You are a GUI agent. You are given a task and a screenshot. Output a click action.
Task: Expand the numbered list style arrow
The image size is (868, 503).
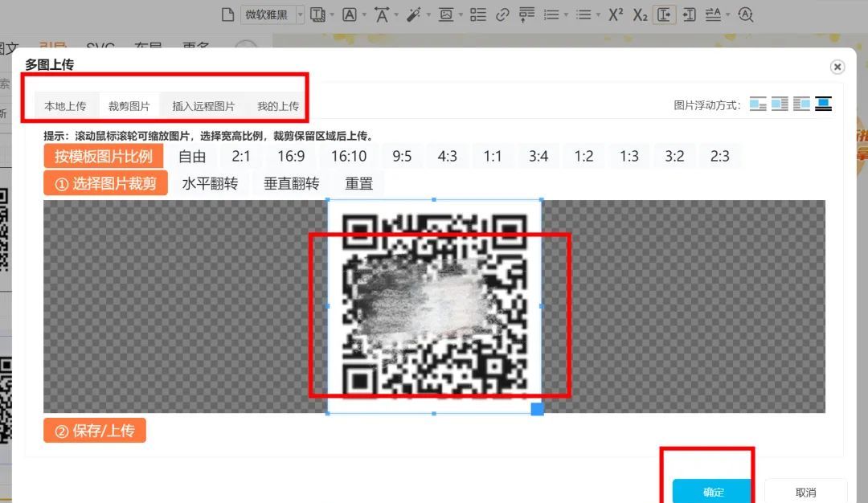tap(565, 15)
